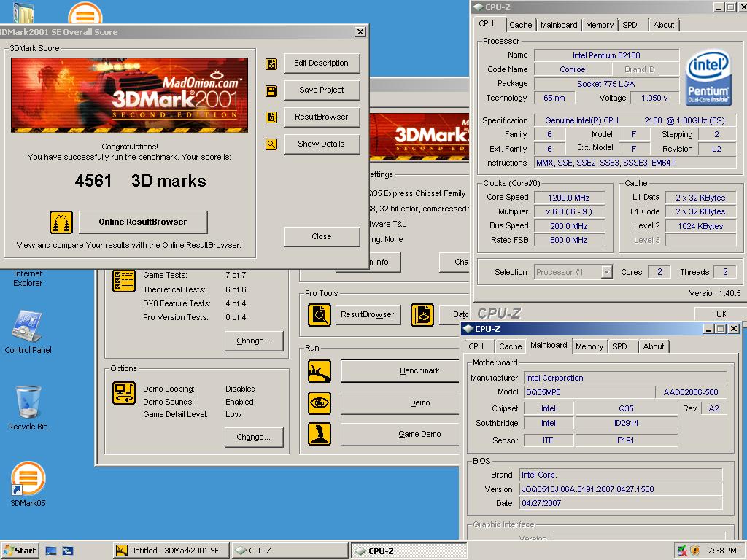747x560 pixels.
Task: Click the Save Project floppy icon
Action: coord(271,91)
